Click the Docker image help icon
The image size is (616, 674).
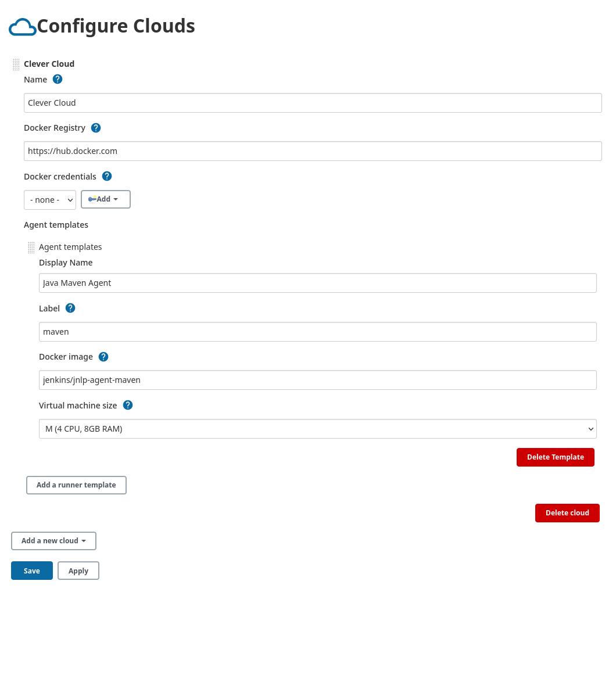pyautogui.click(x=103, y=356)
